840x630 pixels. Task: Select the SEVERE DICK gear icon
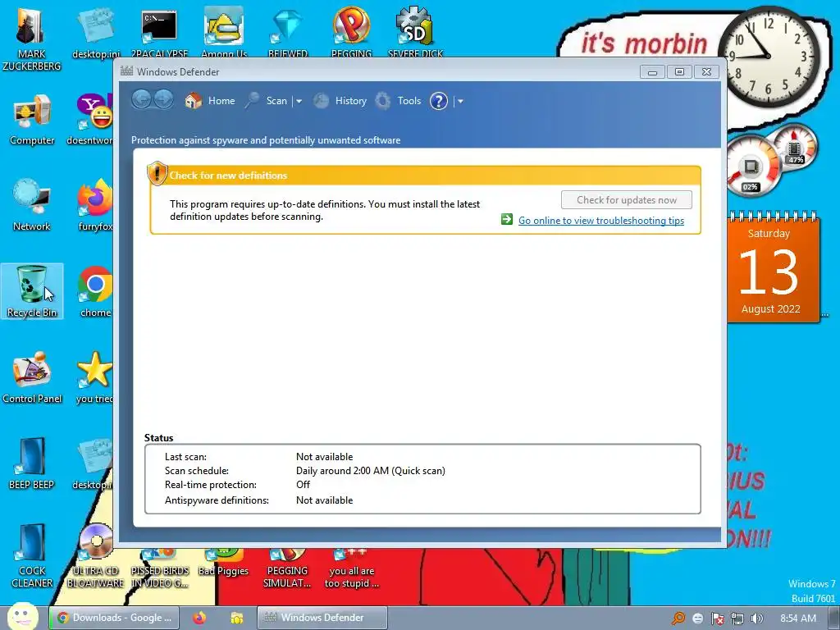[415, 31]
